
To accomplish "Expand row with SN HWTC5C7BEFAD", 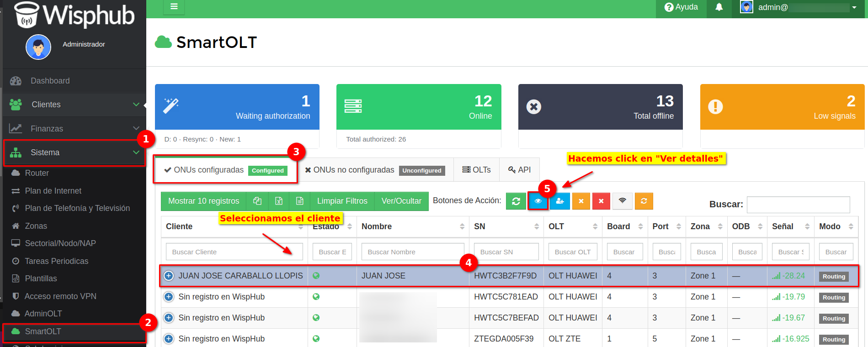I will point(169,318).
